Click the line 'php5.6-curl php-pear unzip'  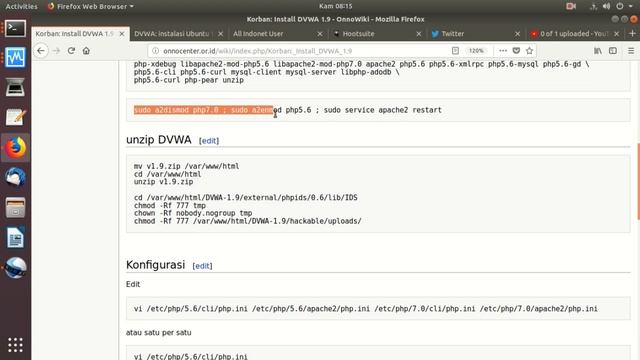tap(189, 80)
